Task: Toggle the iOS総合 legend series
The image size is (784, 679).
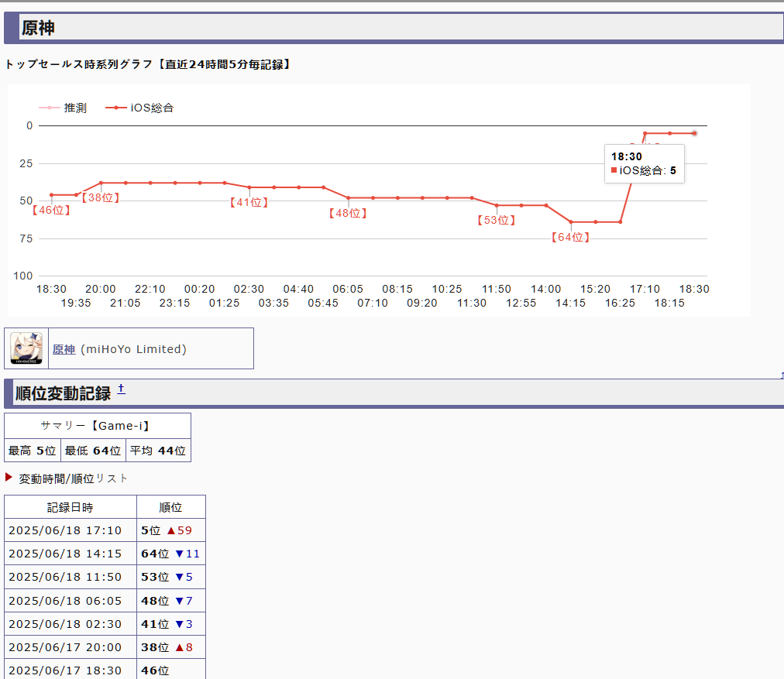Action: (139, 108)
